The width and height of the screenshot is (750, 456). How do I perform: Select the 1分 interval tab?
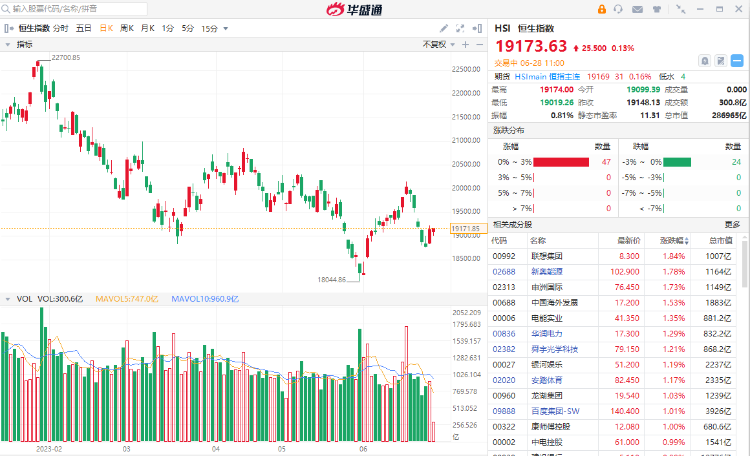168,29
